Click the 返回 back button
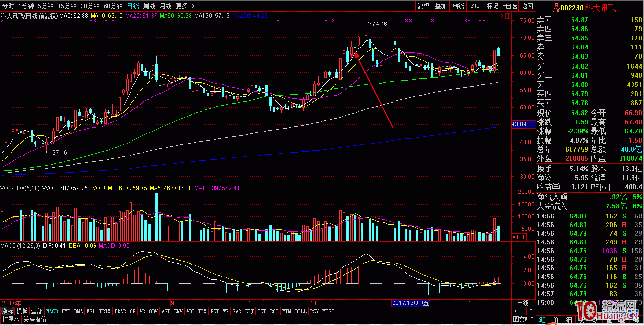 pyautogui.click(x=527, y=6)
